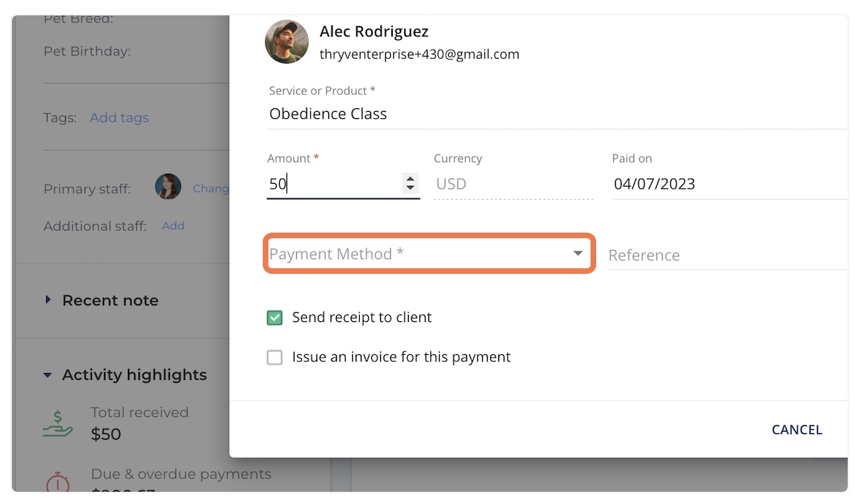
Task: Click the Add tags link
Action: coord(120,118)
